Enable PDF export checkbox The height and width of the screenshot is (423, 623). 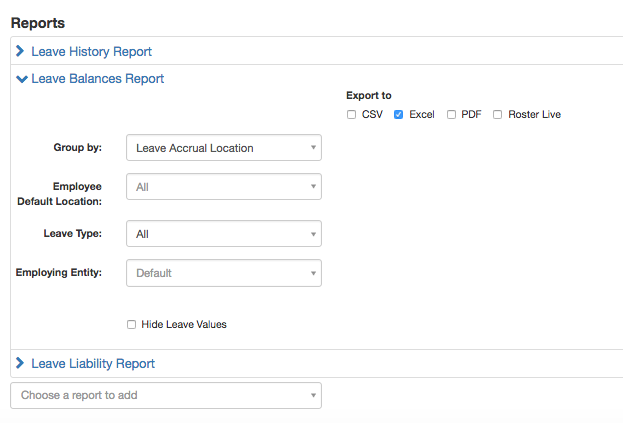451,114
